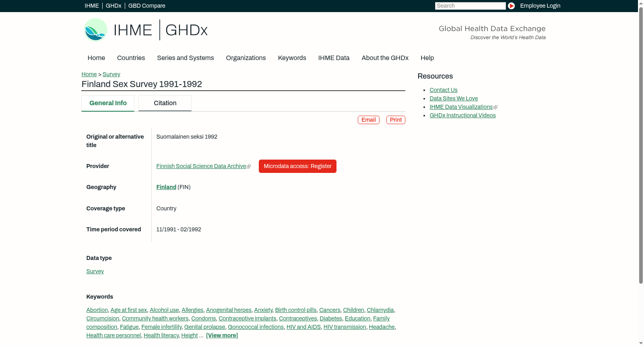
Task: Click the red search submit arrow icon
Action: click(x=511, y=6)
